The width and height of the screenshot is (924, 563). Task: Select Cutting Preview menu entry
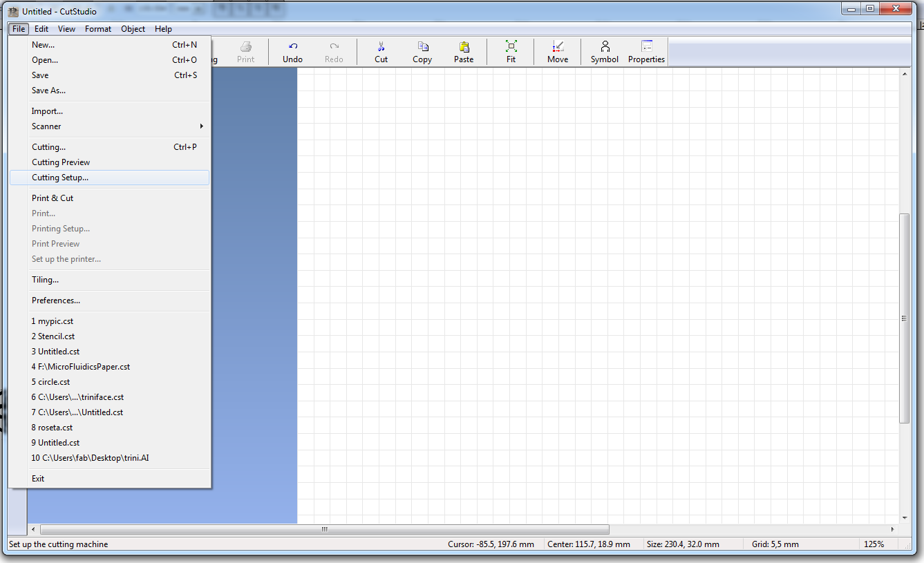coord(109,162)
